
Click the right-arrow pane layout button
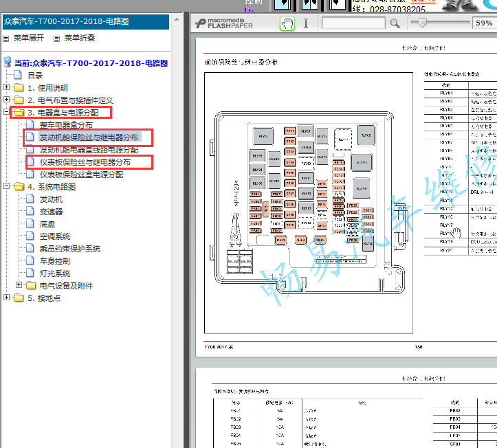(x=282, y=4)
